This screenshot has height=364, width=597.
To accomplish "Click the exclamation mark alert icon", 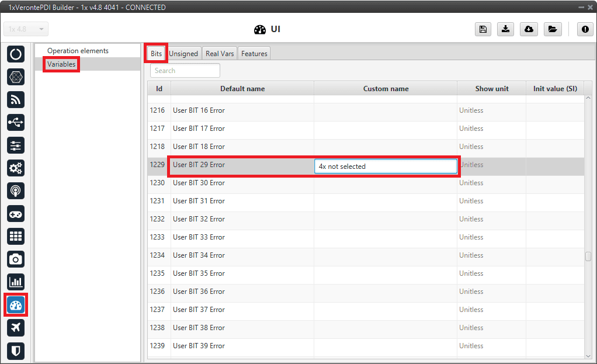I will click(x=585, y=29).
